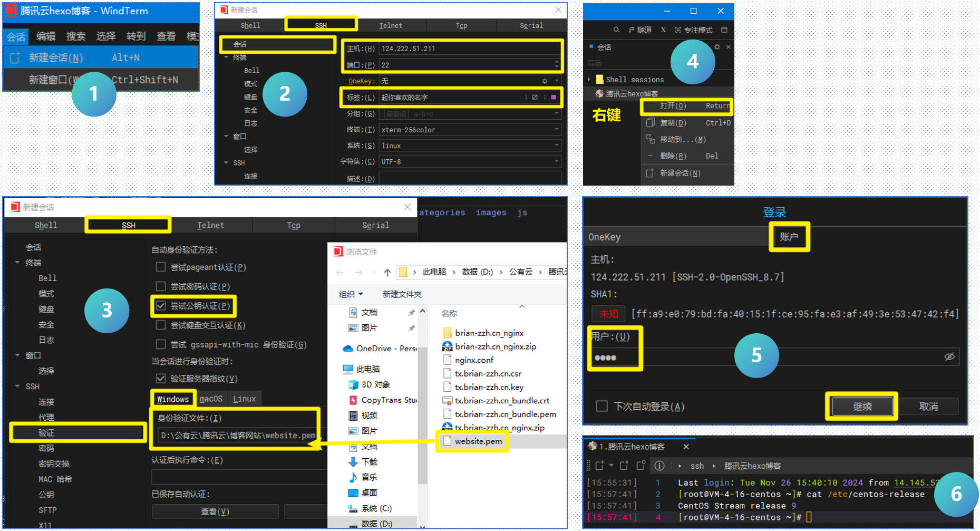Check 下次自动登录 option
This screenshot has height=531, width=980.
(x=601, y=406)
